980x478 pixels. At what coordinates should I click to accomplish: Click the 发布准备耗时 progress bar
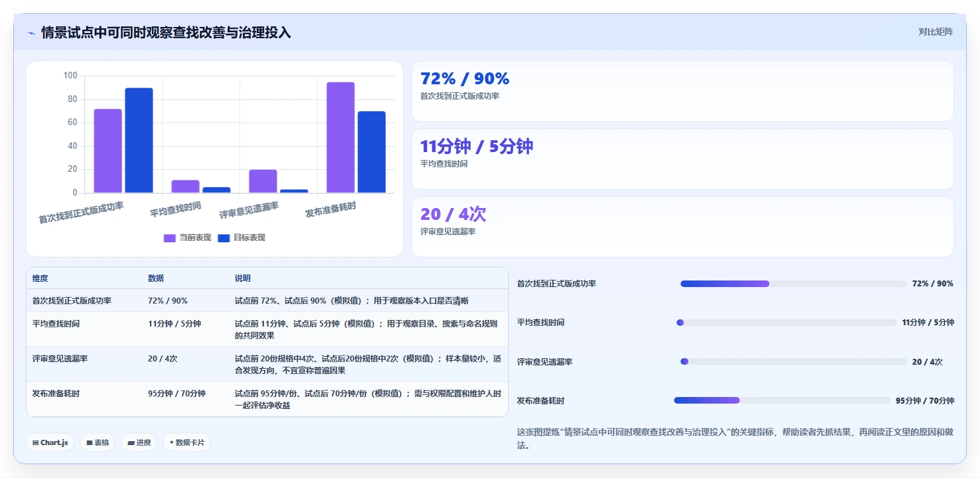pos(782,400)
